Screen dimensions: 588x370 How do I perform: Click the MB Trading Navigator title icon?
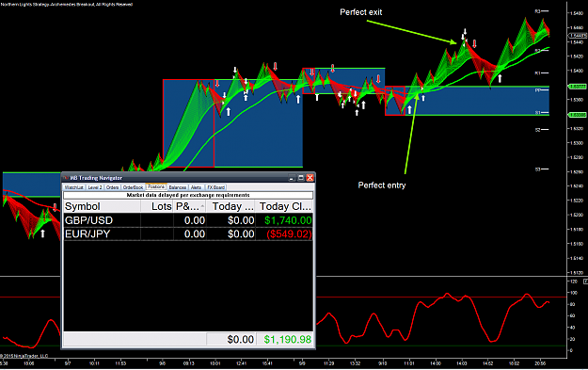(x=66, y=178)
